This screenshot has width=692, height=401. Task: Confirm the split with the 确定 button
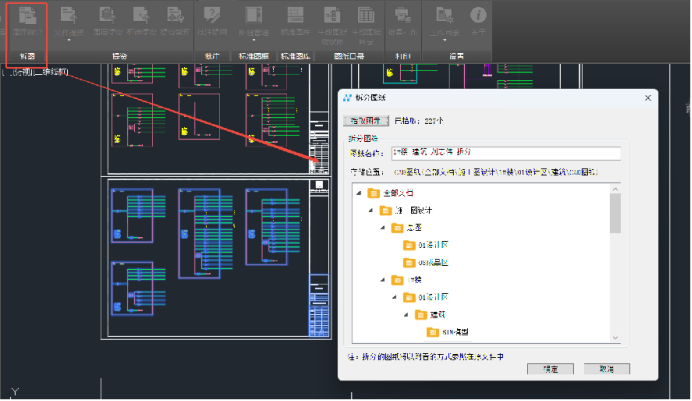(549, 368)
